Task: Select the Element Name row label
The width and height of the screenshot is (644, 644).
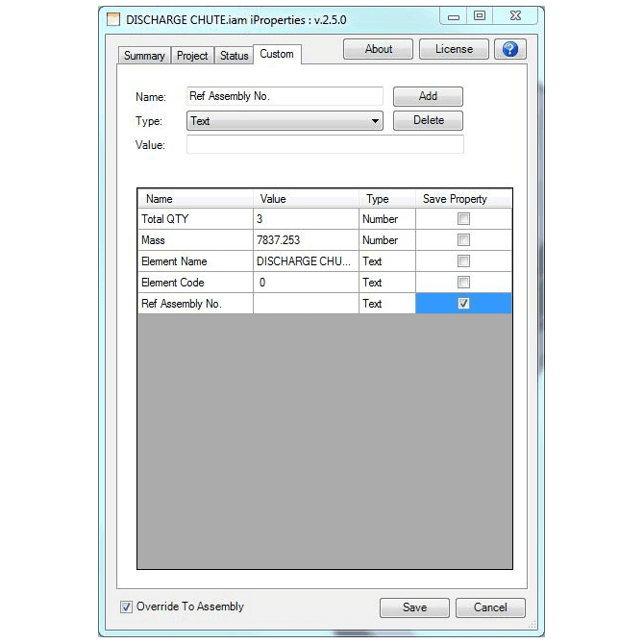Action: click(195, 261)
